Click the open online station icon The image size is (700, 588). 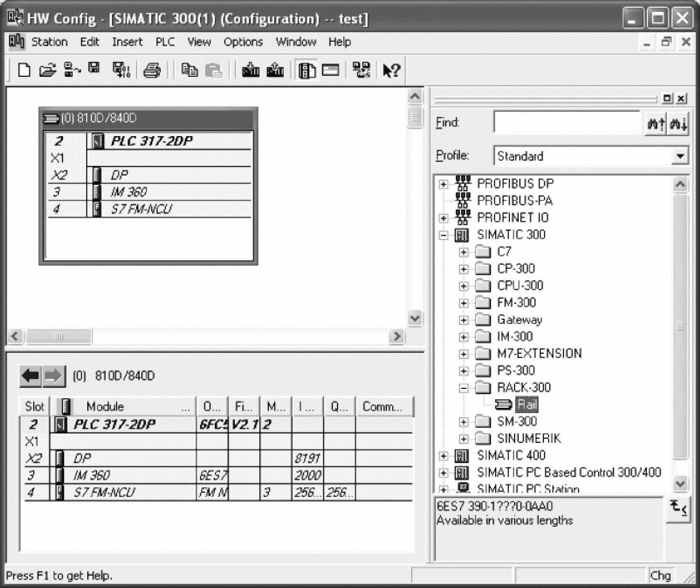click(72, 70)
